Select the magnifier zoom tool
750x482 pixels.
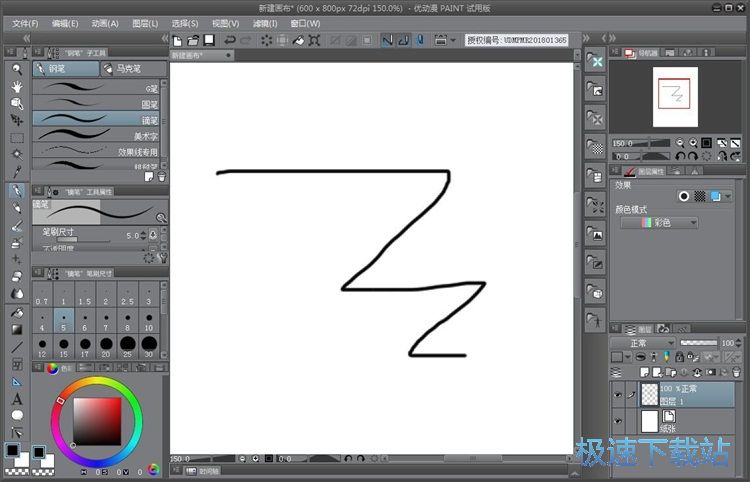(17, 69)
